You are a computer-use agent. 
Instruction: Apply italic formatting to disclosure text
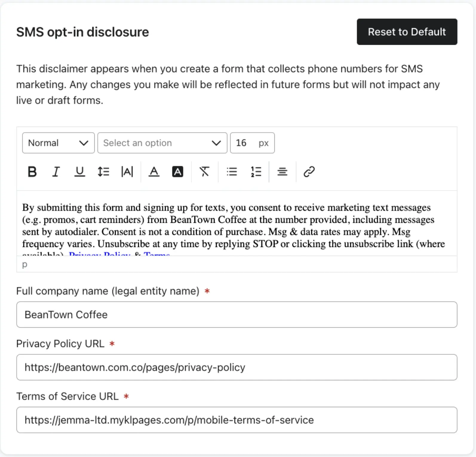tap(56, 172)
